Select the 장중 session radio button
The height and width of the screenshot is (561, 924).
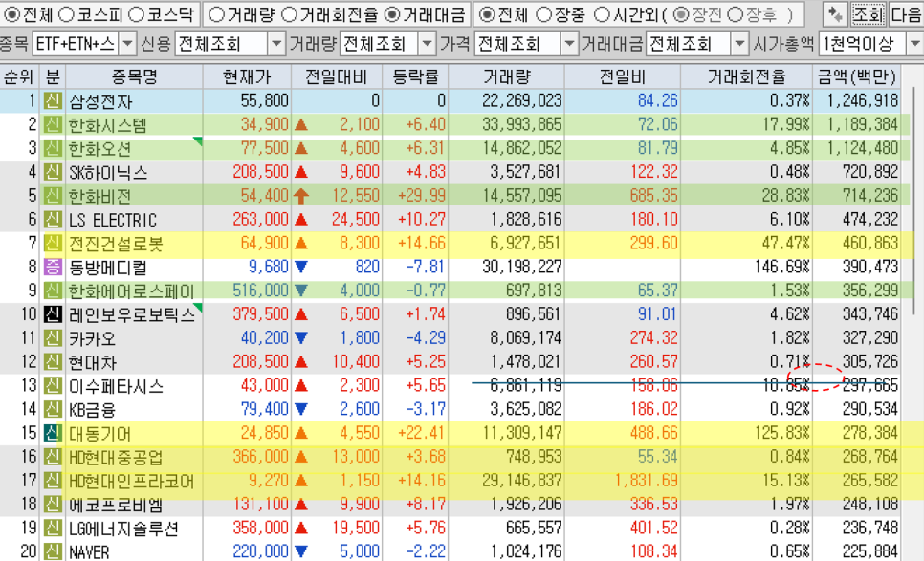point(544,14)
